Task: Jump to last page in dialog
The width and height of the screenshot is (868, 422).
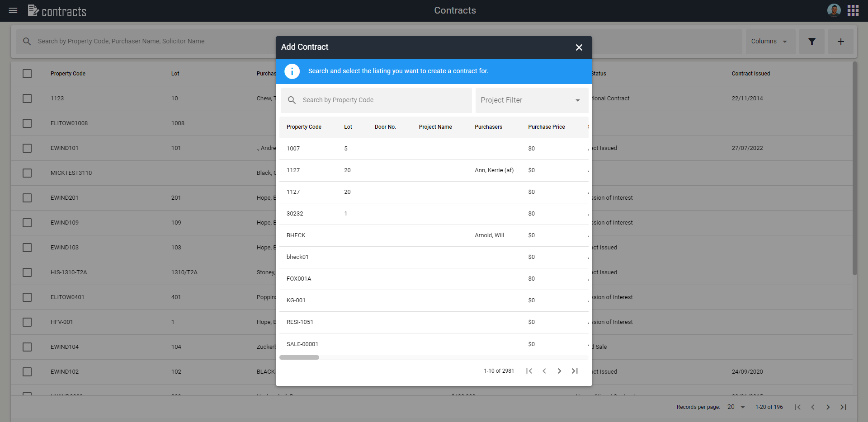Action: 575,371
